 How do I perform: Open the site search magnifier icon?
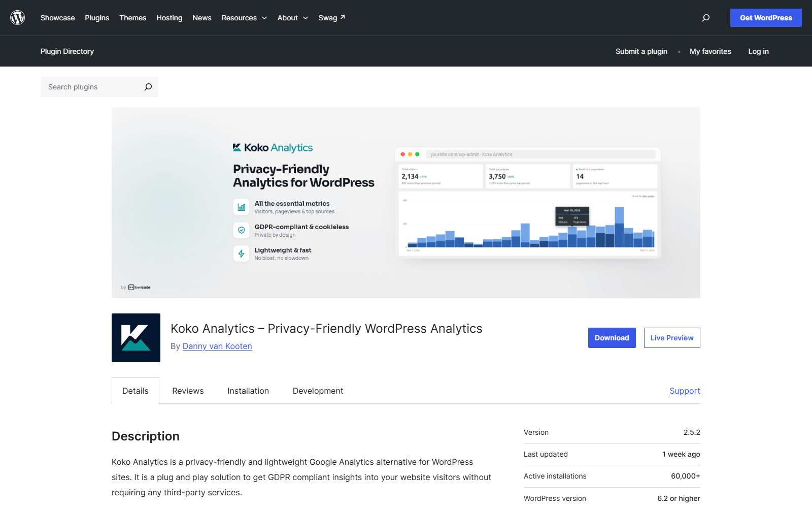click(705, 18)
